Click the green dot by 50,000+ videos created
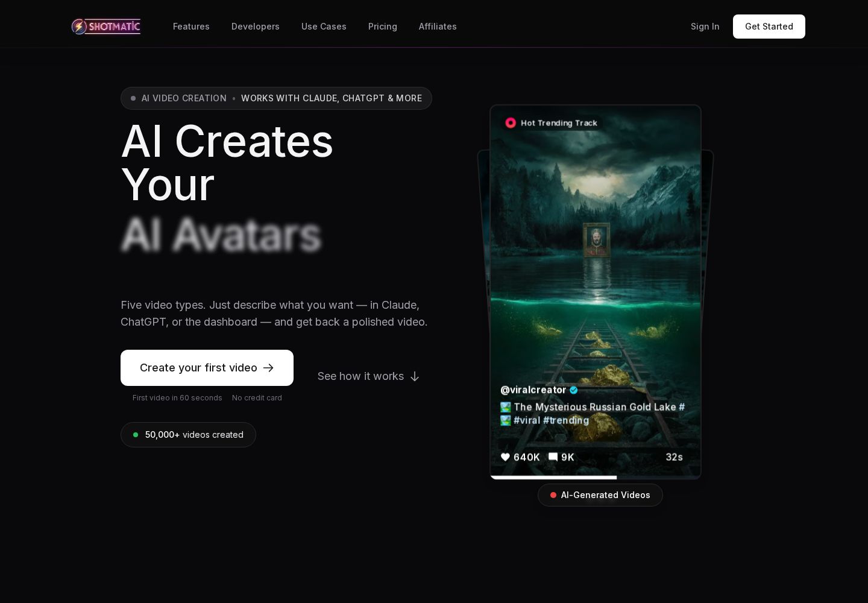The width and height of the screenshot is (868, 603). tap(136, 435)
